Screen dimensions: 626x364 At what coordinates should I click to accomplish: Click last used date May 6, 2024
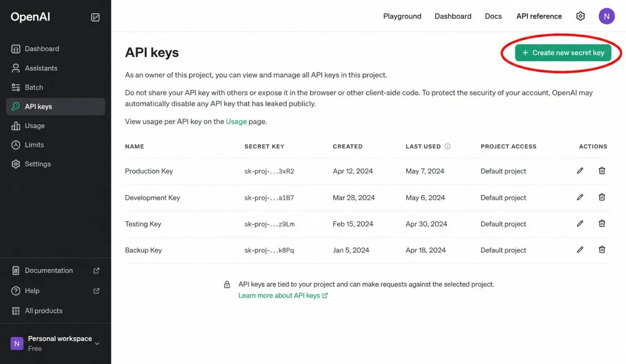click(425, 198)
